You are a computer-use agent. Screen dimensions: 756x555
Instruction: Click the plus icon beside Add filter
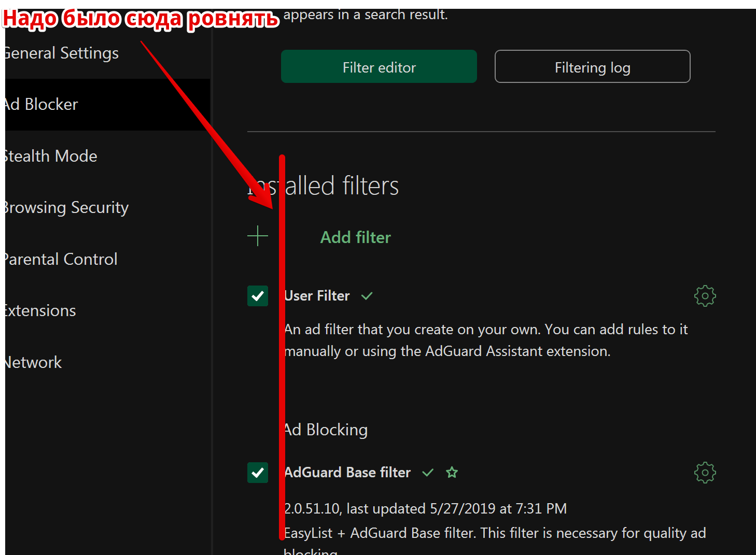(x=258, y=236)
